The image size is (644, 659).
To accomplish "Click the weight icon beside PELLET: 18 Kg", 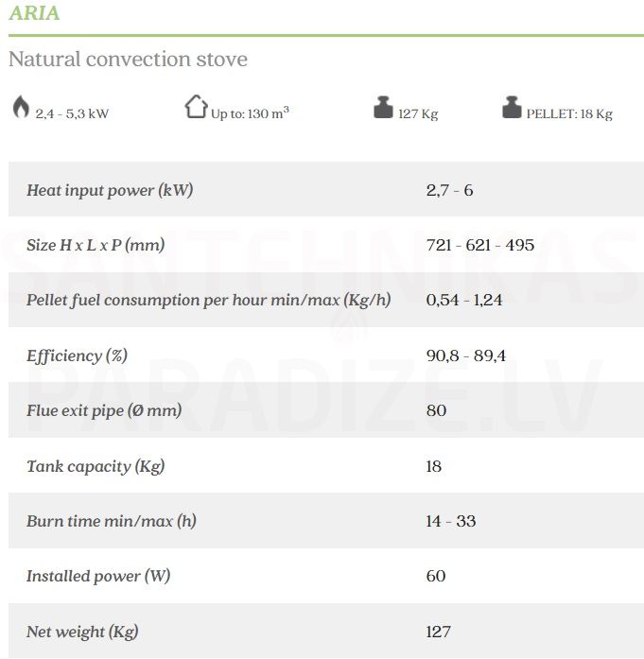I will pos(512,108).
